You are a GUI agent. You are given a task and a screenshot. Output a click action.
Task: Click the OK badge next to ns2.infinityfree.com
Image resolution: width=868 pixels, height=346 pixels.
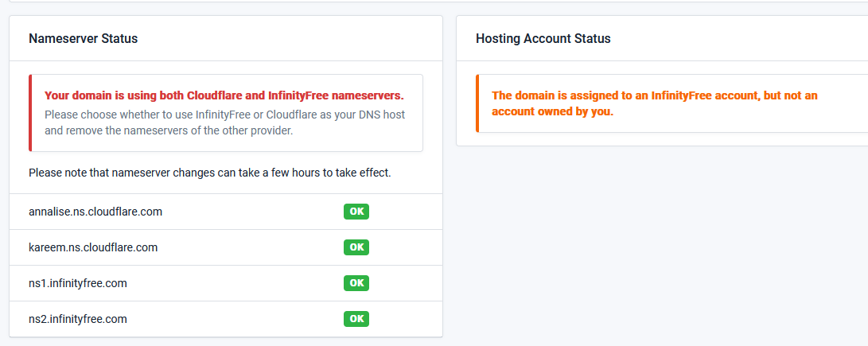coord(356,319)
